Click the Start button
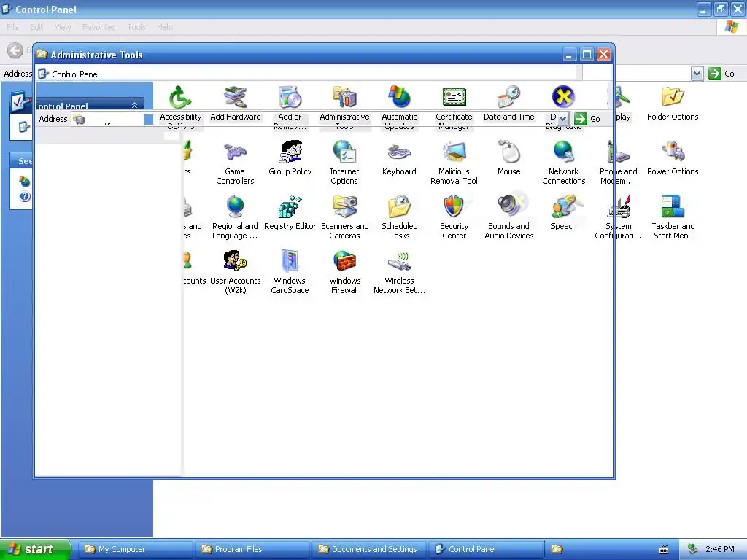This screenshot has width=747, height=560. coord(35,549)
